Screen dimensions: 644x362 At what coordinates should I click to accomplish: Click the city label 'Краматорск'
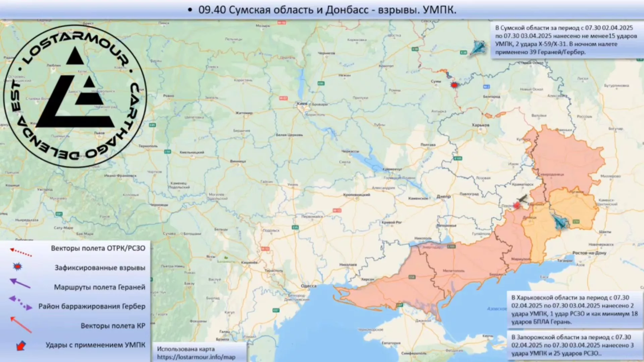pyautogui.click(x=523, y=185)
